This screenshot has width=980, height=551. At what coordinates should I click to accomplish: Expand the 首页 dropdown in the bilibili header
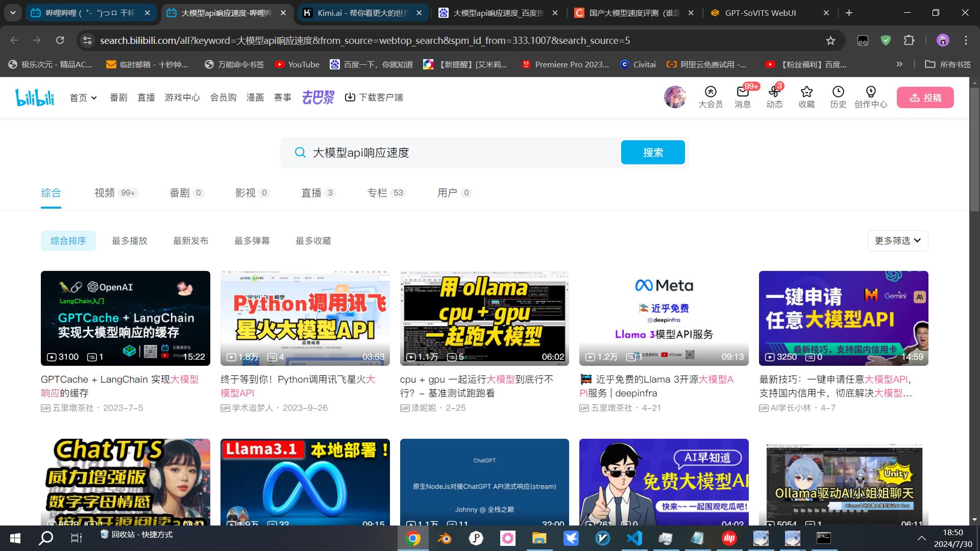tap(83, 97)
